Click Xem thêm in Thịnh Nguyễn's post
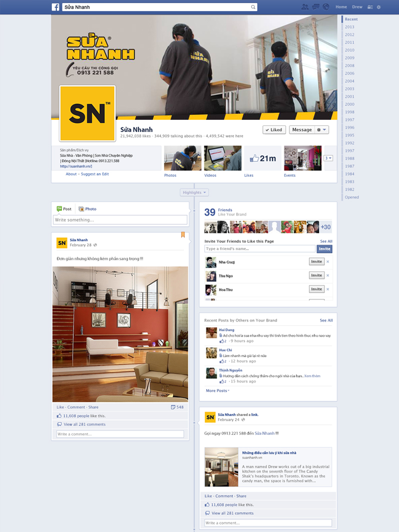The image size is (399, 532). pyautogui.click(x=312, y=376)
